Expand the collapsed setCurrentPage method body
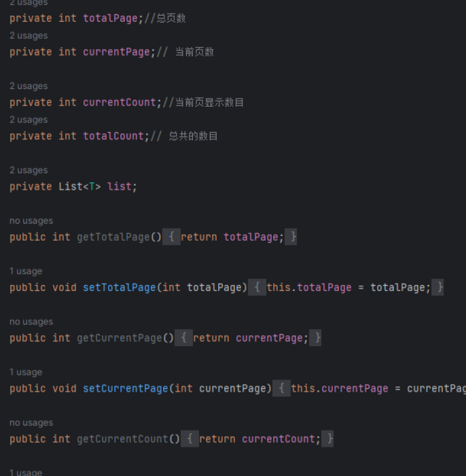 pos(283,388)
